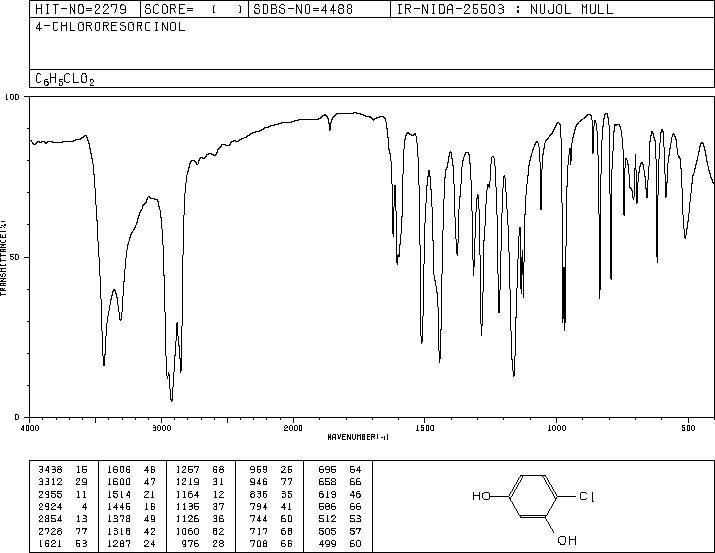Click peak table entry 3438
The height and width of the screenshot is (553, 715).
tap(50, 470)
